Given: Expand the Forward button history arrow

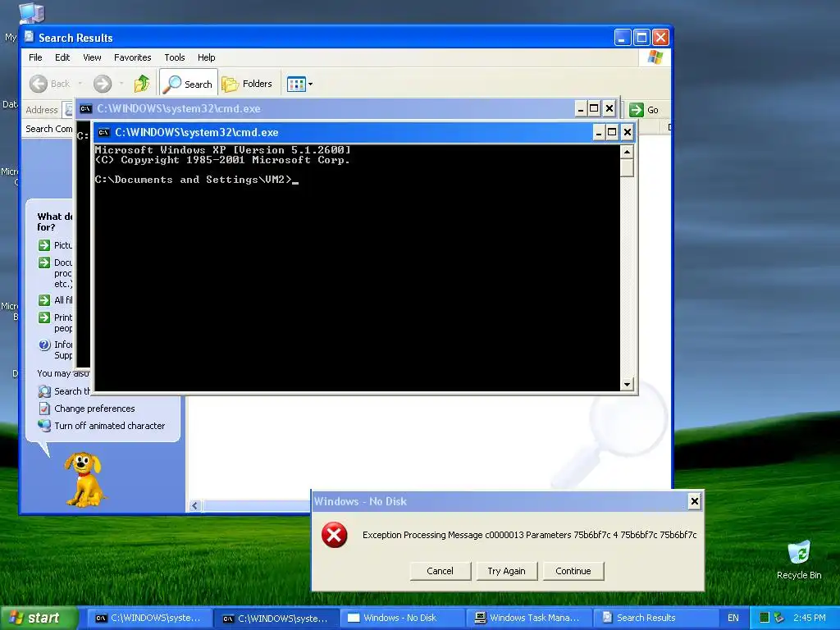Looking at the screenshot, I should coord(121,84).
